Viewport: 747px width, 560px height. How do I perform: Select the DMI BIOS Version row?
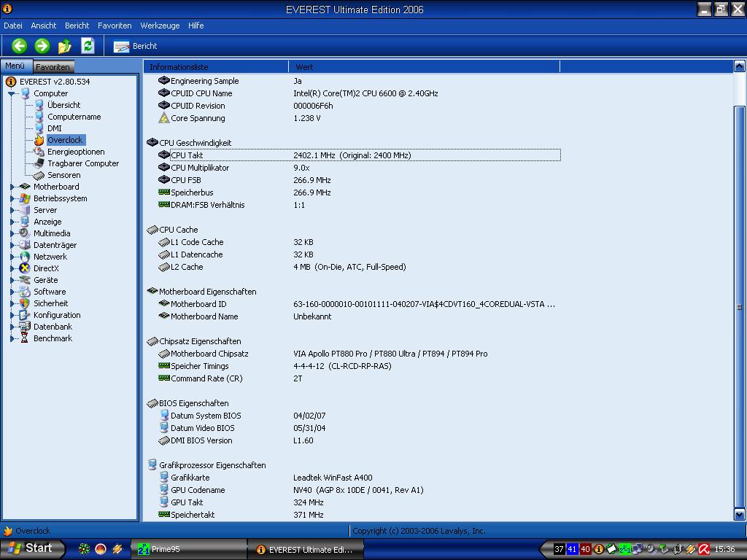point(359,440)
